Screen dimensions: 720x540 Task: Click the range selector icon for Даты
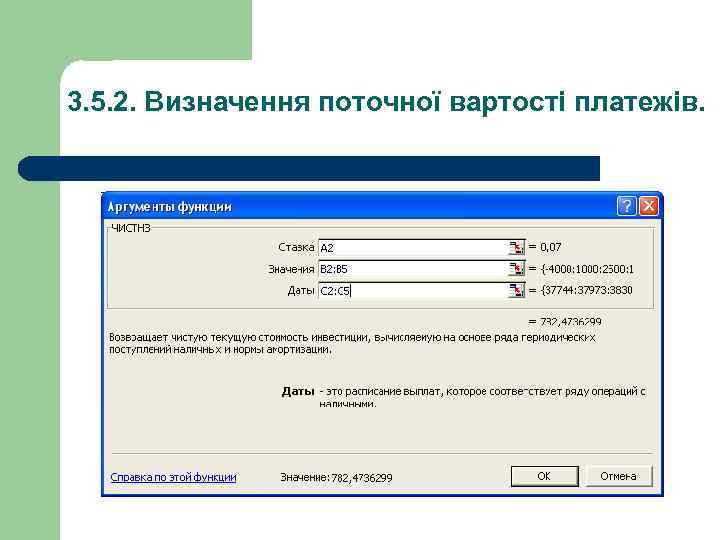click(x=516, y=290)
